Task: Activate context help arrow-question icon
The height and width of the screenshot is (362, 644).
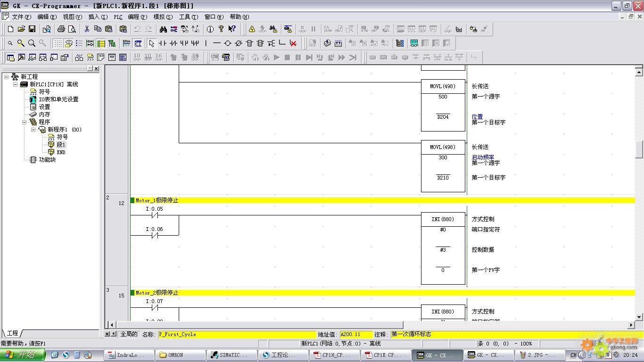Action: tap(232, 29)
